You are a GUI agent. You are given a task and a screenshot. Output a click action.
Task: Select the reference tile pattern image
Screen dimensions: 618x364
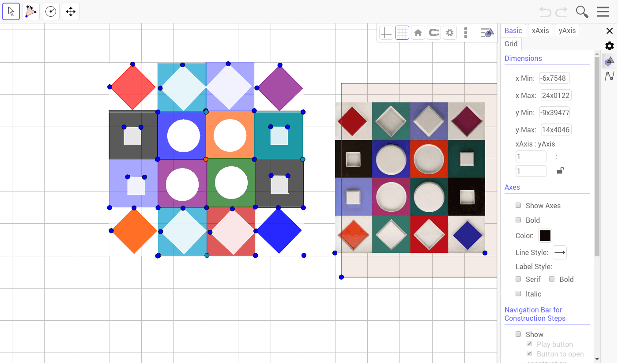click(x=410, y=177)
